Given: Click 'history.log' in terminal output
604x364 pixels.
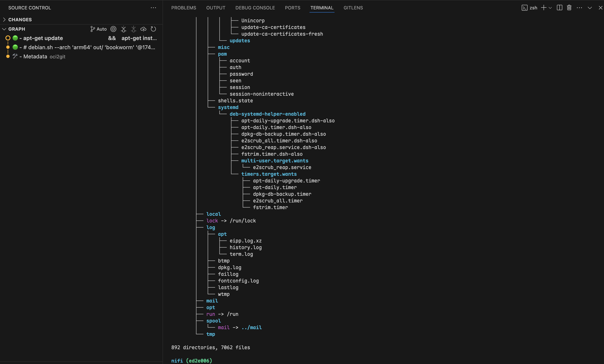Looking at the screenshot, I should pos(246,247).
